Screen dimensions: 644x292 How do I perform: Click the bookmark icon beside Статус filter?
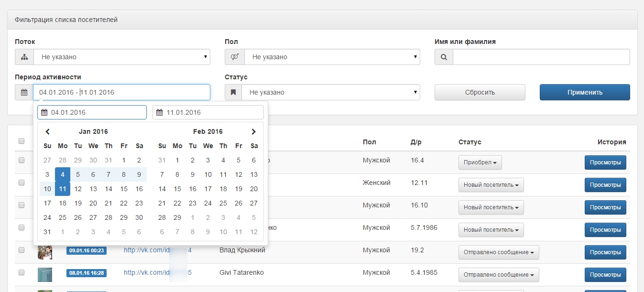[233, 93]
